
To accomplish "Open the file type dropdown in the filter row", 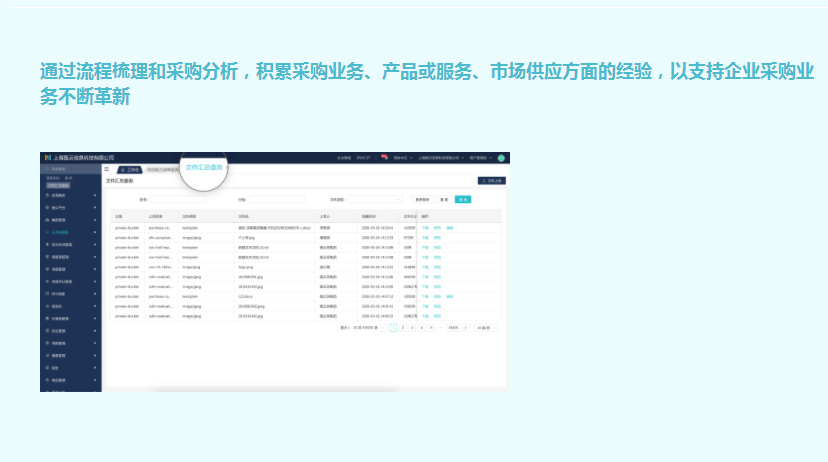I will [374, 200].
